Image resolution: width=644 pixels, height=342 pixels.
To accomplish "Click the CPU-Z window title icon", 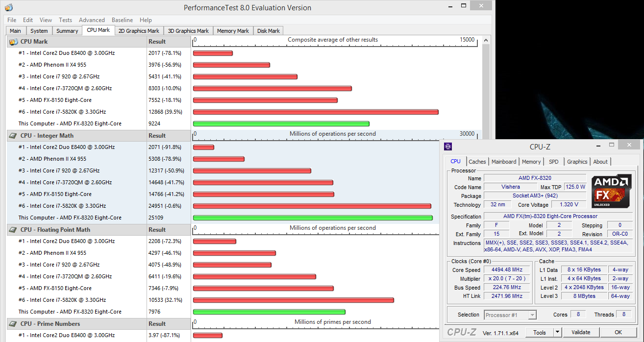I will pyautogui.click(x=447, y=147).
